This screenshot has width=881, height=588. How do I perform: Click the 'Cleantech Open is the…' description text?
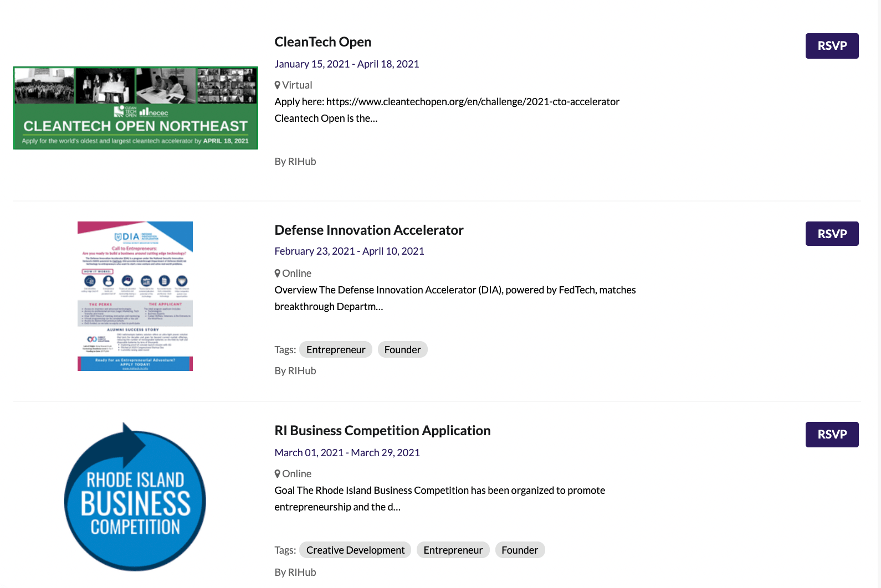(326, 118)
